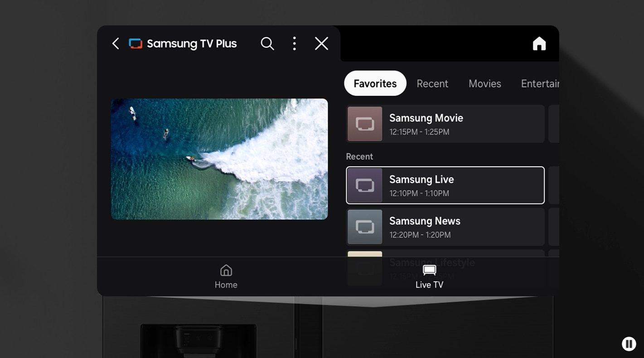Screen dimensions: 644x358
Task: Close the Samsung TV Plus panel
Action: pyautogui.click(x=321, y=44)
